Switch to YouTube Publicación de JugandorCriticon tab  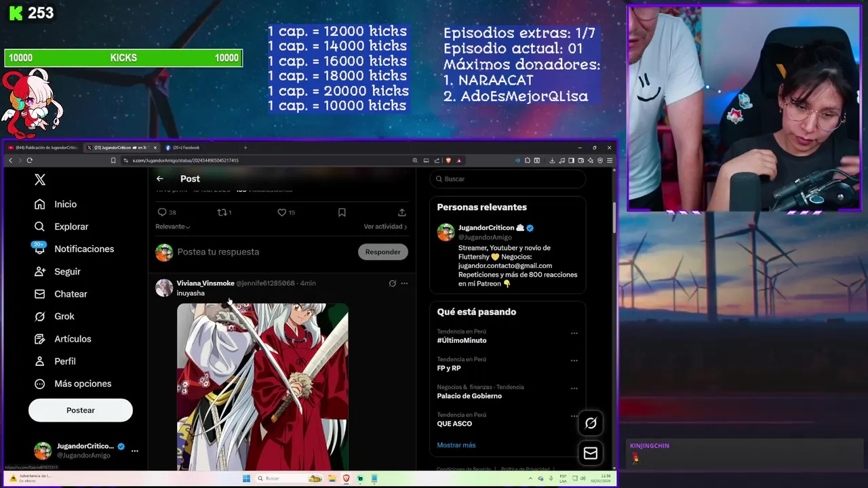44,148
